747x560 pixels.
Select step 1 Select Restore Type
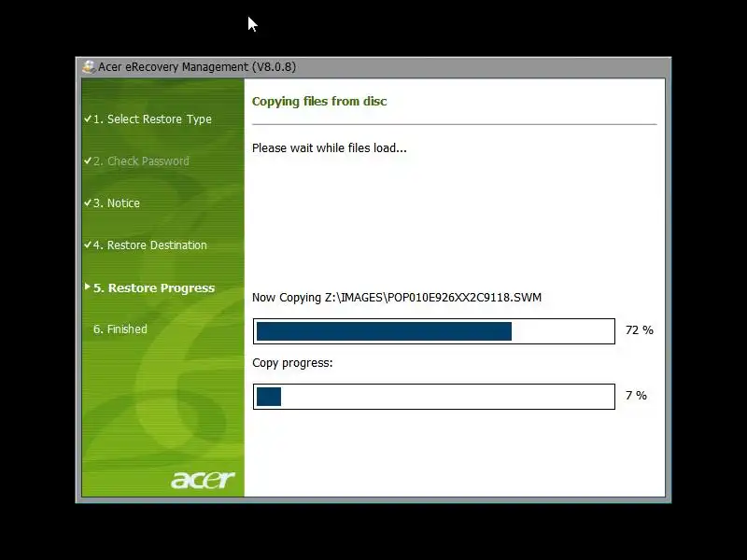pos(152,119)
